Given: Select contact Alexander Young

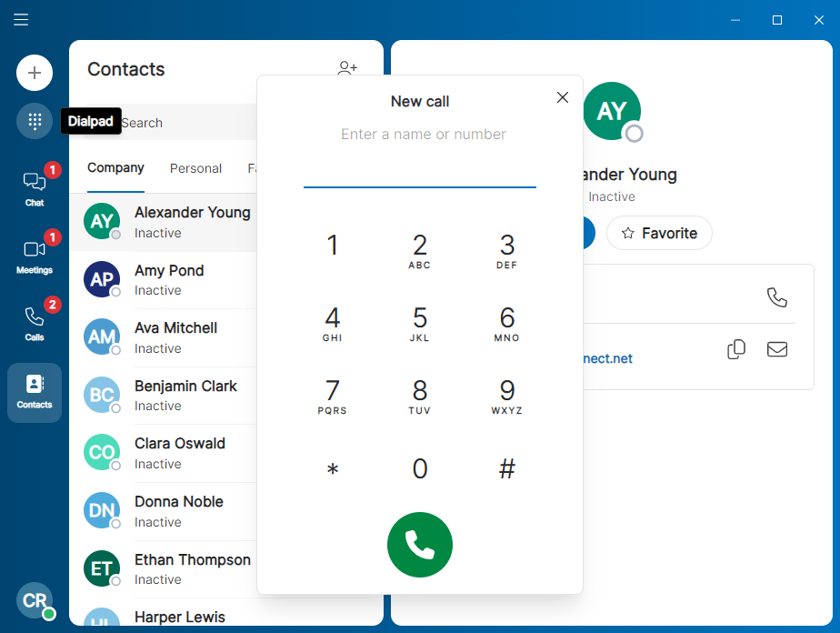Looking at the screenshot, I should coord(164,222).
